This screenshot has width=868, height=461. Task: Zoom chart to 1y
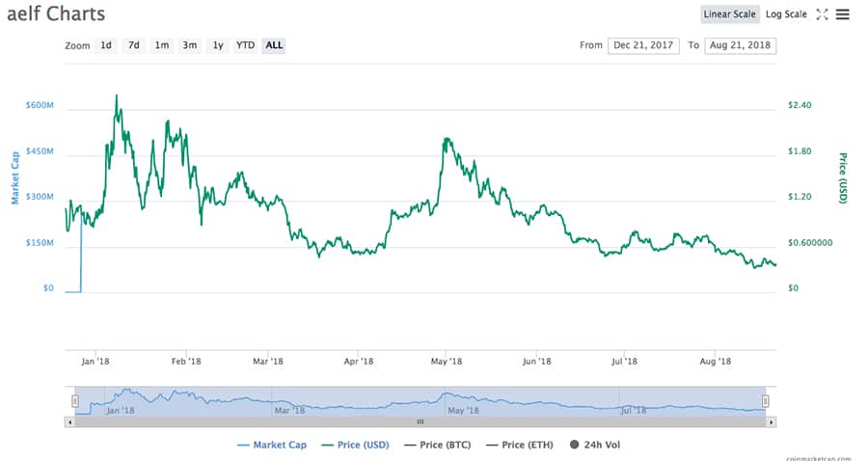click(218, 45)
